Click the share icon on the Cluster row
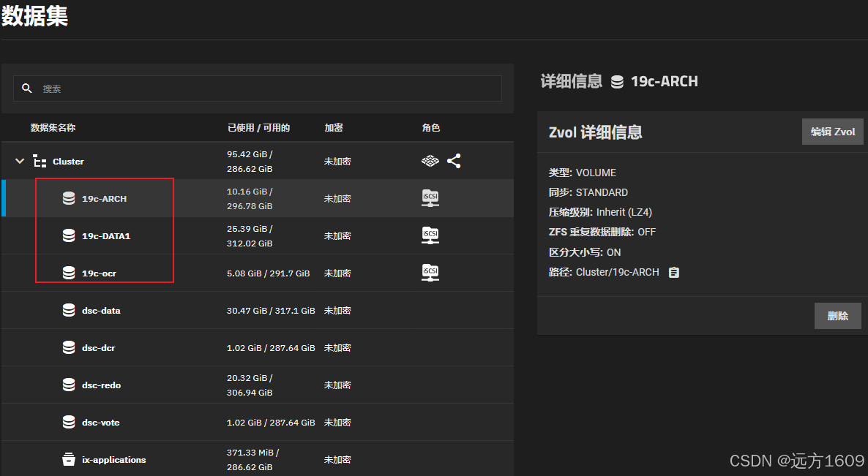 [x=454, y=161]
